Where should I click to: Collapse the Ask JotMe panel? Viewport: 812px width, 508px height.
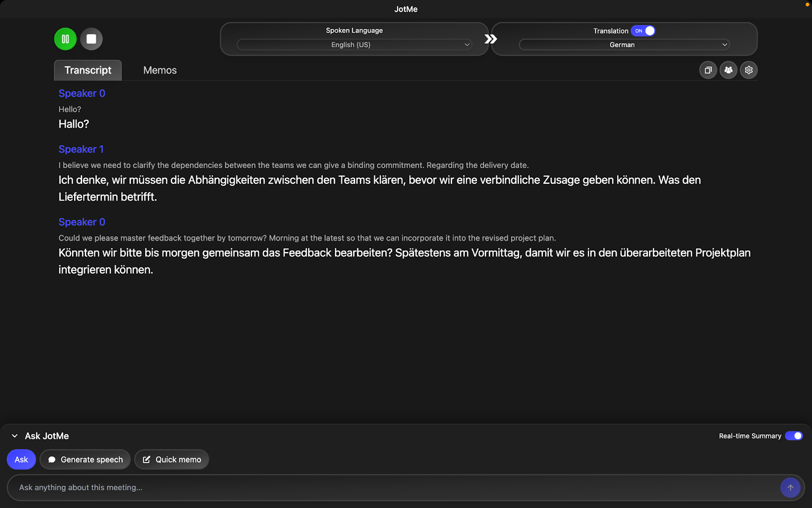(14, 436)
